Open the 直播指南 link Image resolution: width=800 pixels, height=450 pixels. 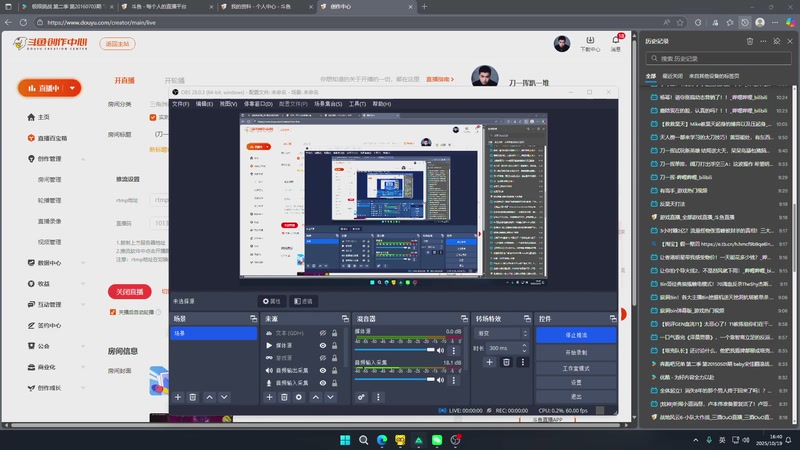click(439, 80)
